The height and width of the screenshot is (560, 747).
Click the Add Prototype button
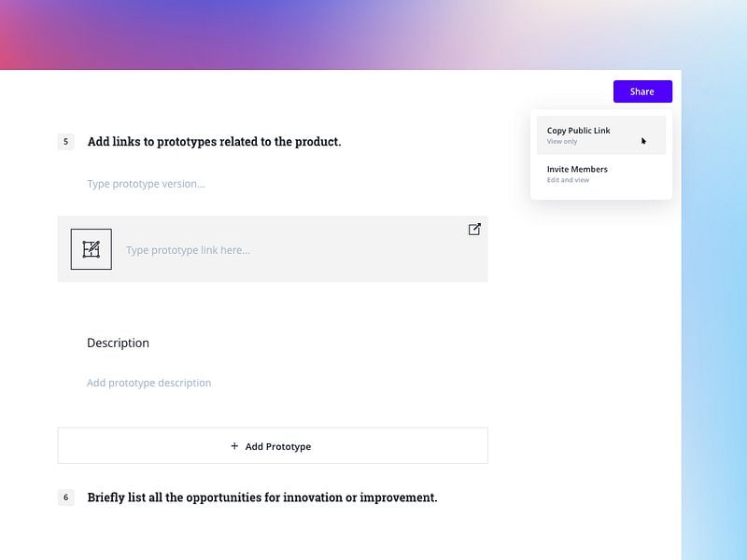coord(273,446)
